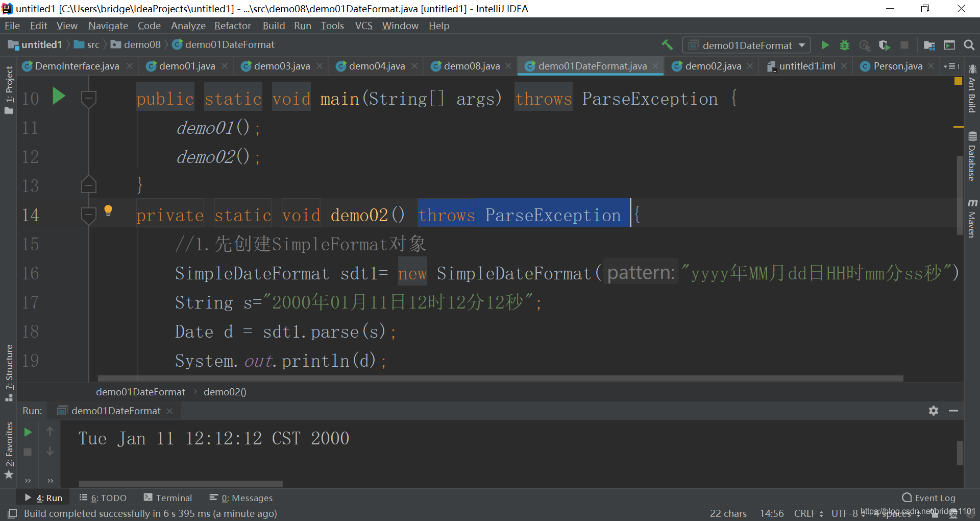The image size is (980, 521).
Task: Click fold end marker at line 13
Action: (x=89, y=184)
